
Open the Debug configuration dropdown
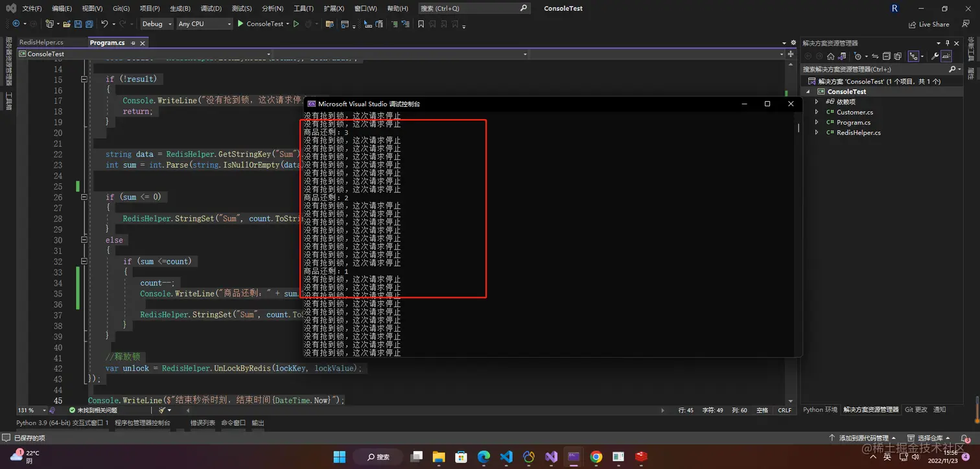point(157,24)
